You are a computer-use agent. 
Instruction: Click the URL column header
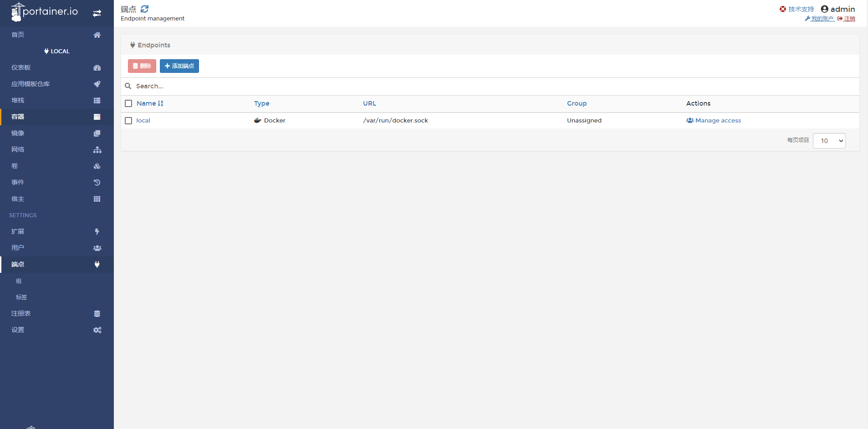tap(370, 103)
